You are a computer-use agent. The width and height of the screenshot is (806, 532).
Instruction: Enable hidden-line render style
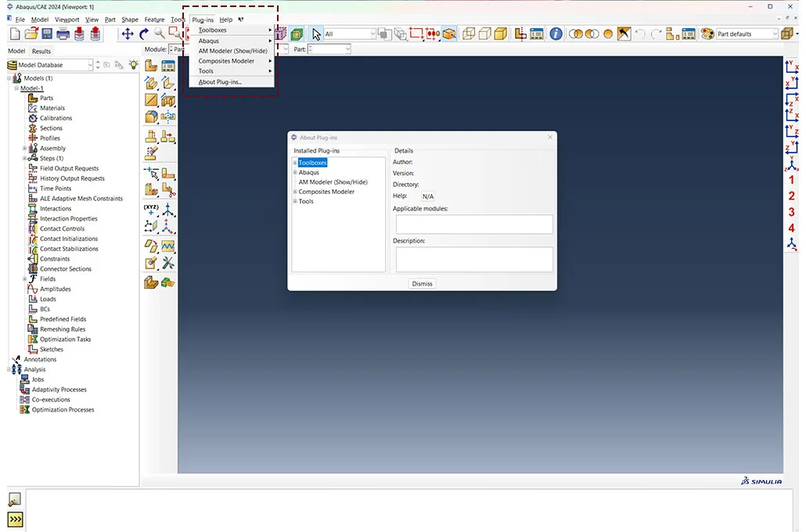tap(484, 34)
